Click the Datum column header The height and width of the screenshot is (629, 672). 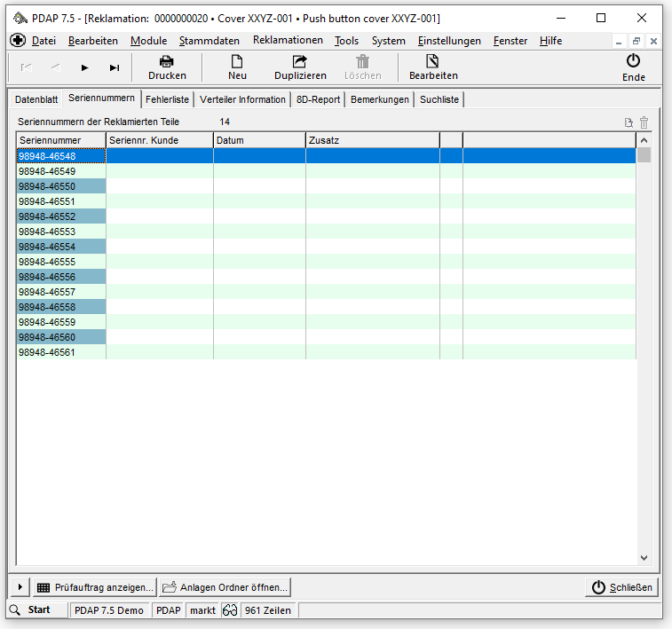pos(260,140)
